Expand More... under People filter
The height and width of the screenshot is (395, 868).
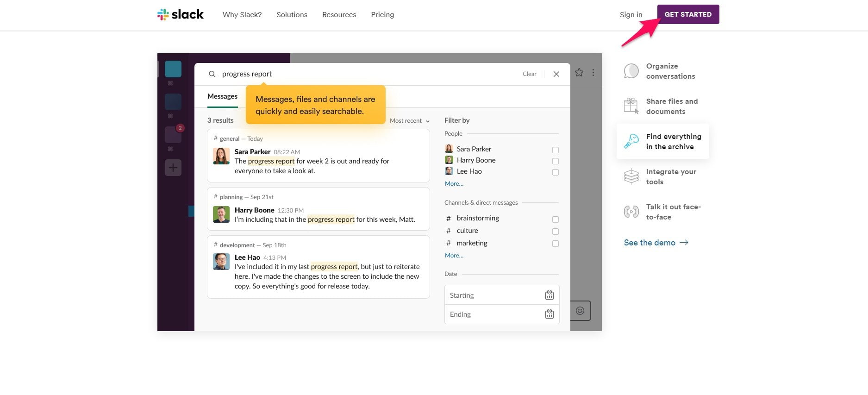(454, 184)
